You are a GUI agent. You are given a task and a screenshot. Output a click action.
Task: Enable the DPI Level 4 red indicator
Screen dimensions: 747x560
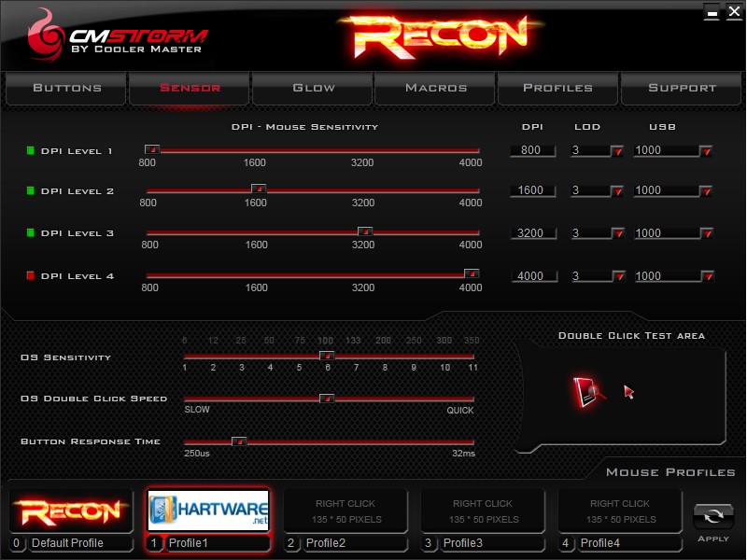tap(31, 275)
